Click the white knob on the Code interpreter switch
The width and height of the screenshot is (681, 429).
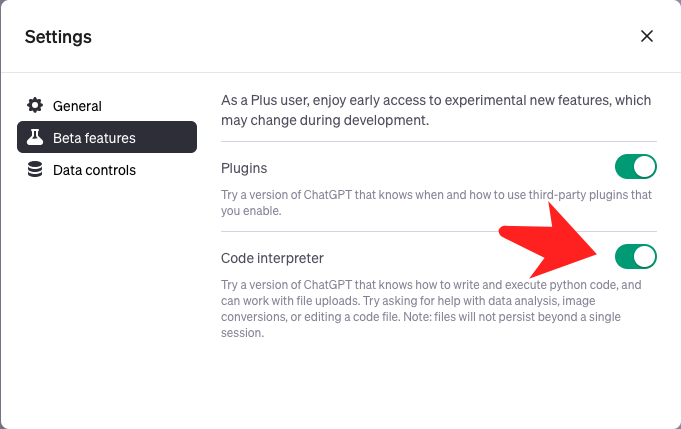[644, 257]
